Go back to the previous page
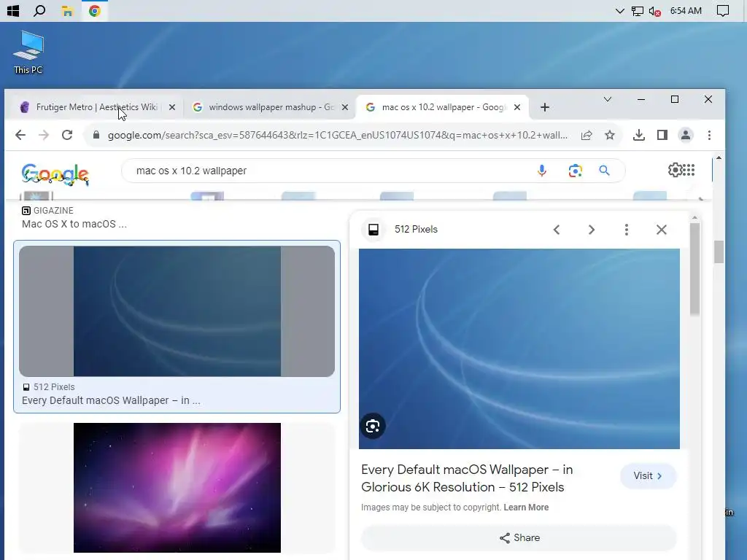 [x=20, y=135]
